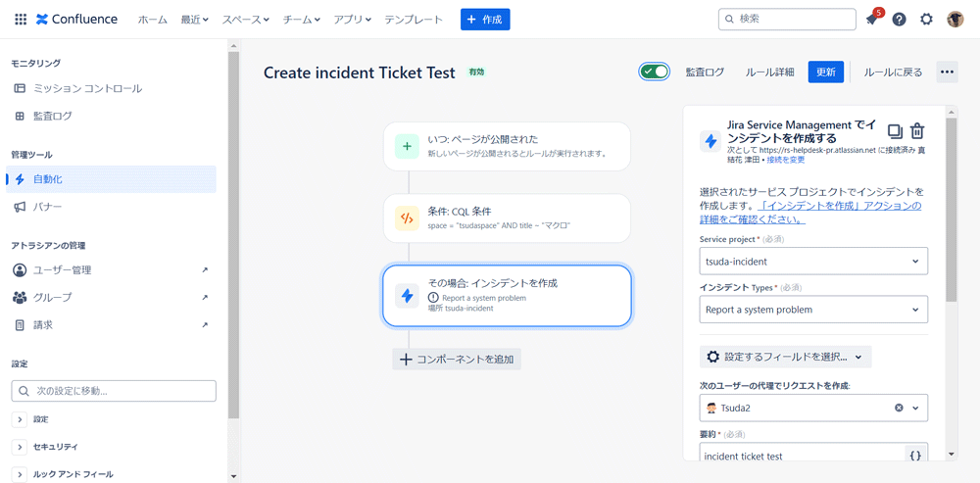This screenshot has width=980, height=483.
Task: Open the notifications bell icon
Action: 872,20
